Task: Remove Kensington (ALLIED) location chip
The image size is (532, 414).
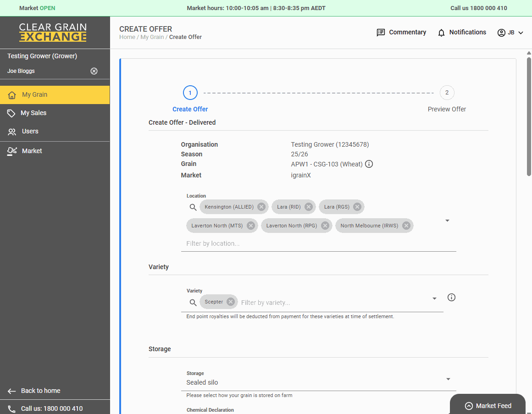Action: [261, 207]
